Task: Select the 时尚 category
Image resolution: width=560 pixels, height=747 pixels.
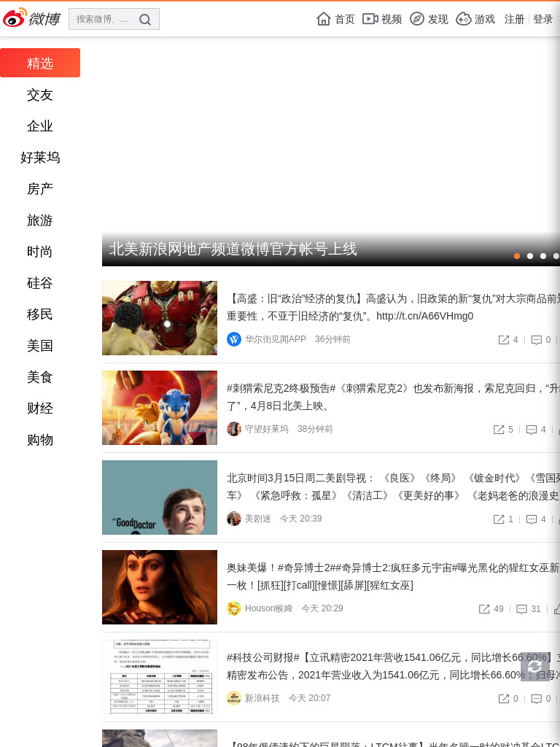Action: [x=40, y=252]
